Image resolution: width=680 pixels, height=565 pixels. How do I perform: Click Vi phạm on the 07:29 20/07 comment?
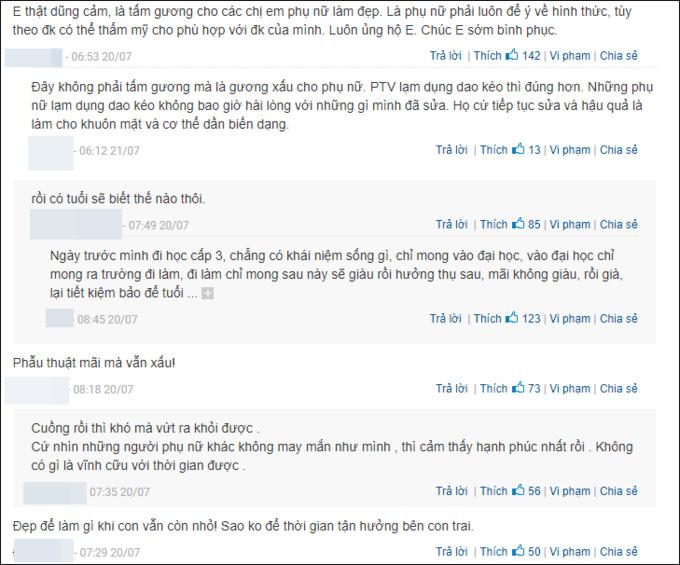pos(570,552)
